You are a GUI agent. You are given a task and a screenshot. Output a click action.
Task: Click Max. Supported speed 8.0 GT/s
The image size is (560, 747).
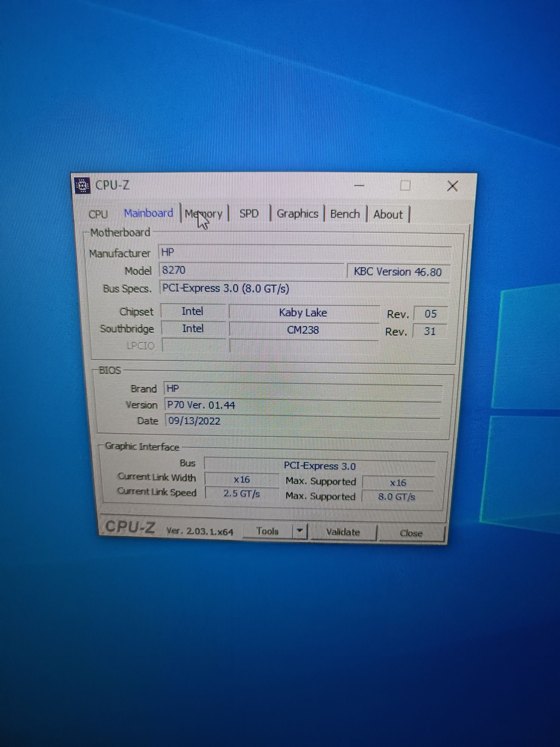397,497
